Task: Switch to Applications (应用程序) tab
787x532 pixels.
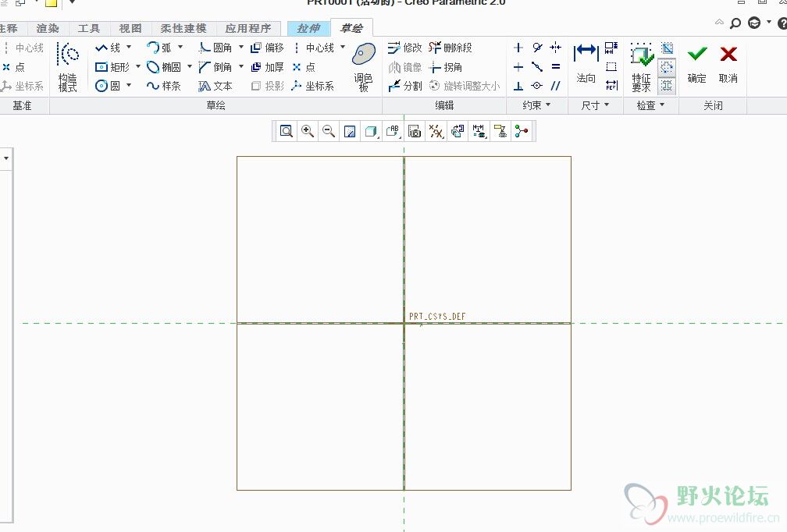Action: 248,29
